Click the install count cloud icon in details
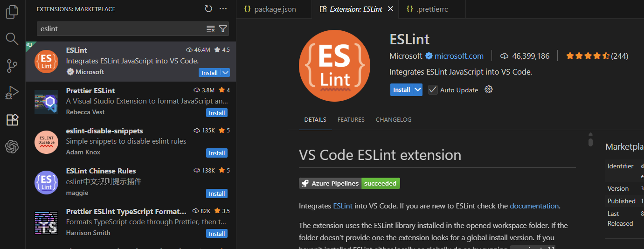 pos(505,56)
